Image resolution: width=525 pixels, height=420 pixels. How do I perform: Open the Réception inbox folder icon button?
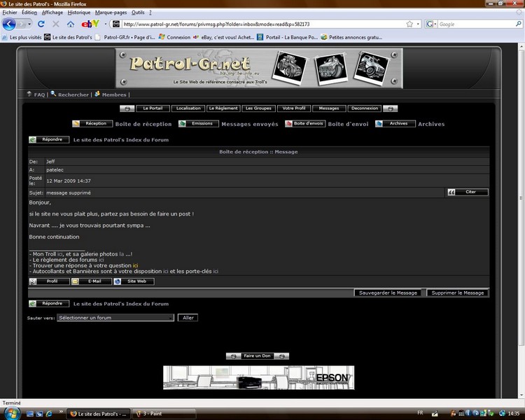point(92,124)
